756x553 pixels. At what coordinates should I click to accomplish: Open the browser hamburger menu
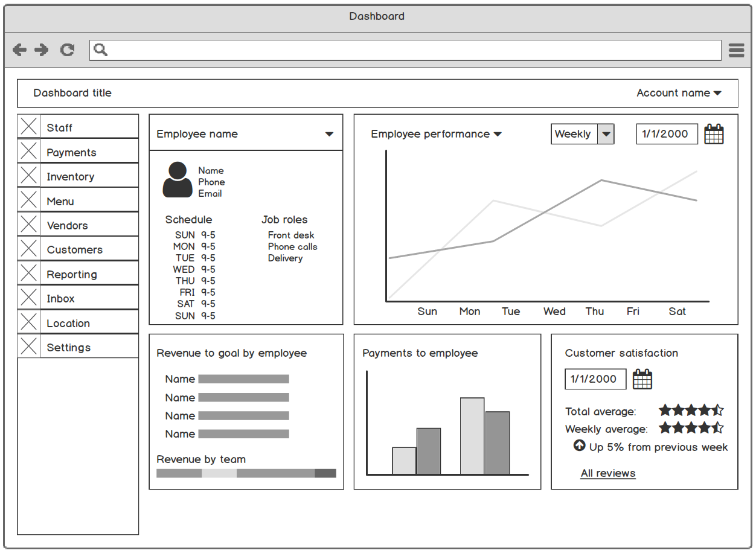[x=736, y=50]
